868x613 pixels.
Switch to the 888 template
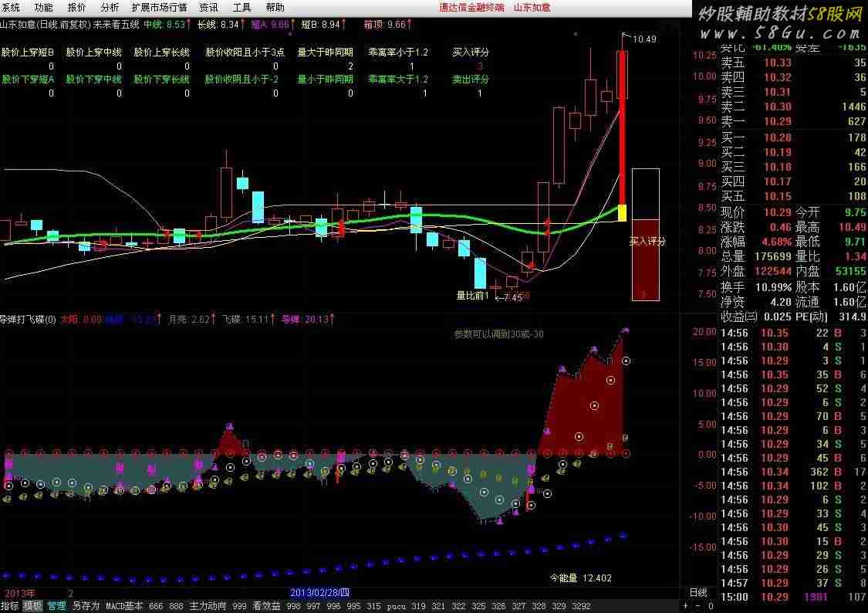[176, 606]
